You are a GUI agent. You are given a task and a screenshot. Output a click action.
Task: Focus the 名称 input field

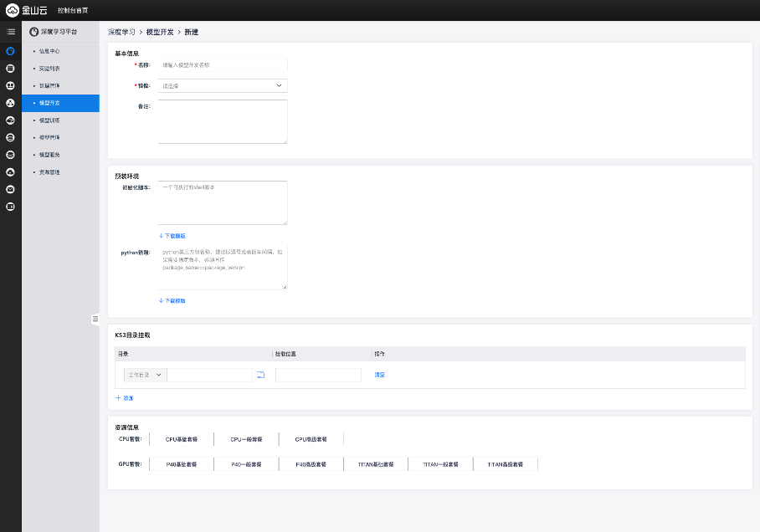[223, 65]
